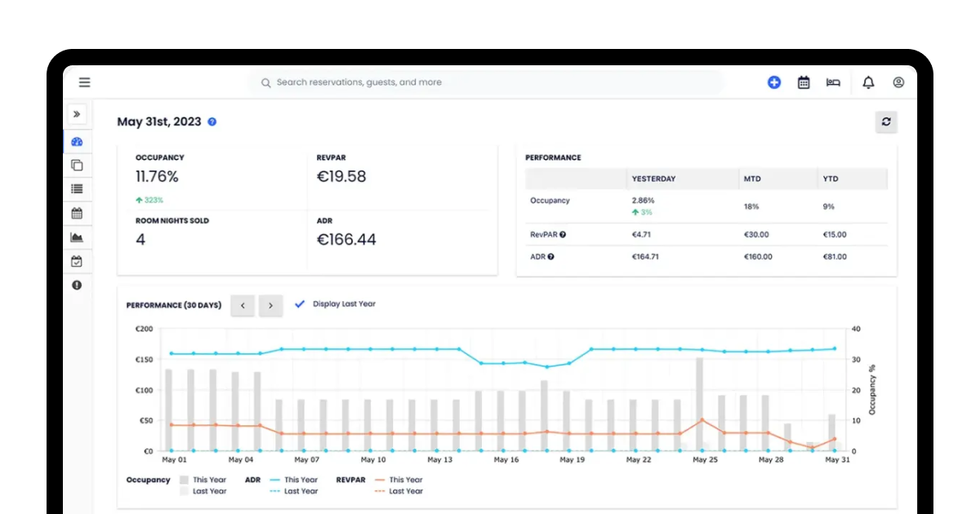This screenshot has width=980, height=514.
Task: Toggle REVPAR Last Year legend series
Action: point(399,491)
